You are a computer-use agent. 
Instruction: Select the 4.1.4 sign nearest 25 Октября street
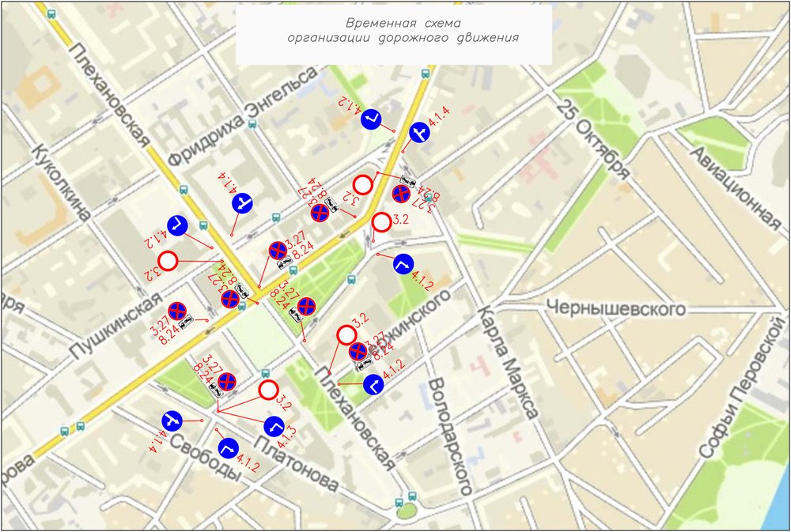coord(420,132)
